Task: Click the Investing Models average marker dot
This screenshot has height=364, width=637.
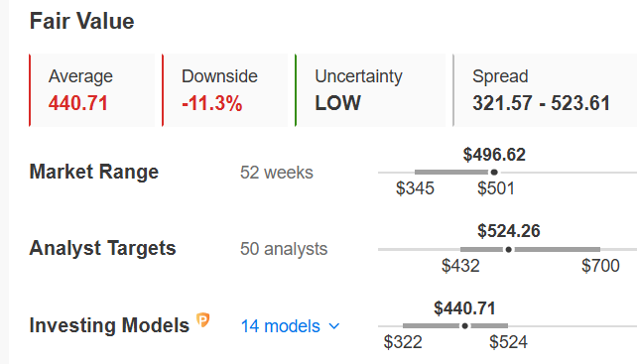Action: (x=465, y=325)
